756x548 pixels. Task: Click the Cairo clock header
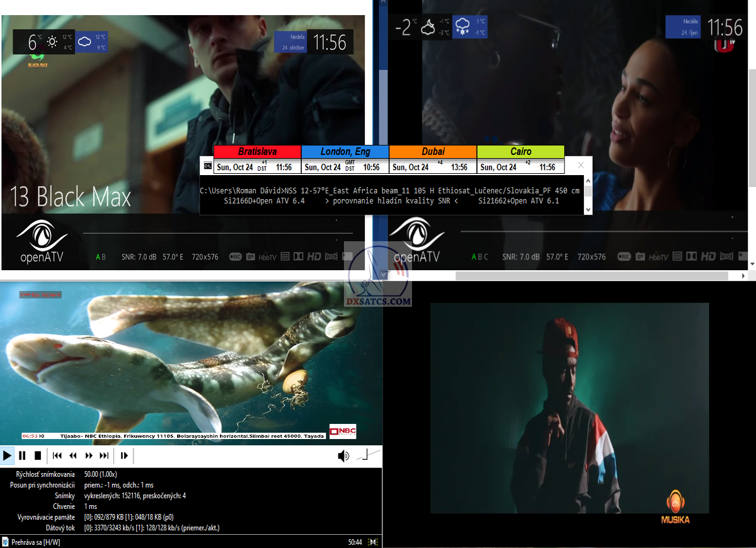520,152
